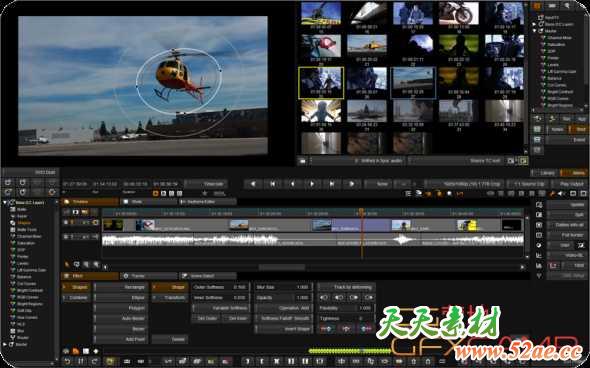
Task: Click the yellow-highlighted icon in gallery sort bar
Action: [523, 161]
